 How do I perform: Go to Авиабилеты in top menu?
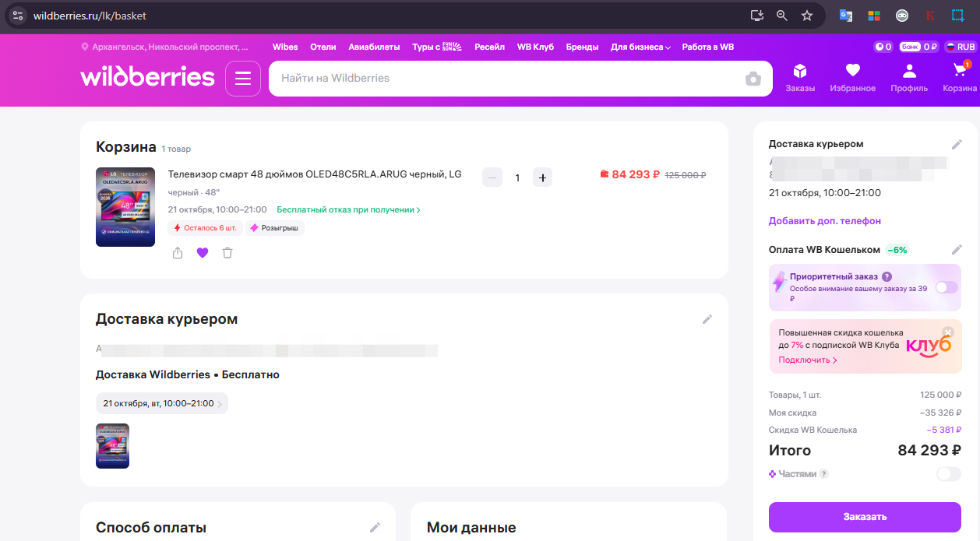tap(374, 47)
